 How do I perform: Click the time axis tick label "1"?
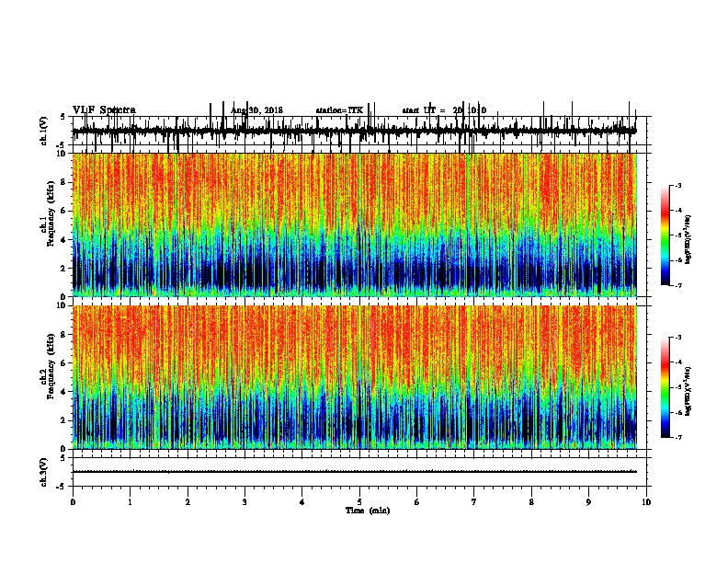click(x=130, y=502)
